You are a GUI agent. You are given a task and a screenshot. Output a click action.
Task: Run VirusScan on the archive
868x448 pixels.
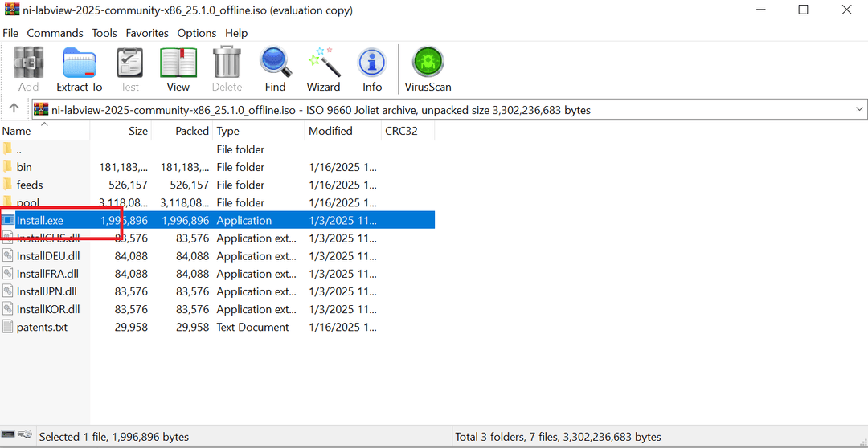tap(428, 69)
